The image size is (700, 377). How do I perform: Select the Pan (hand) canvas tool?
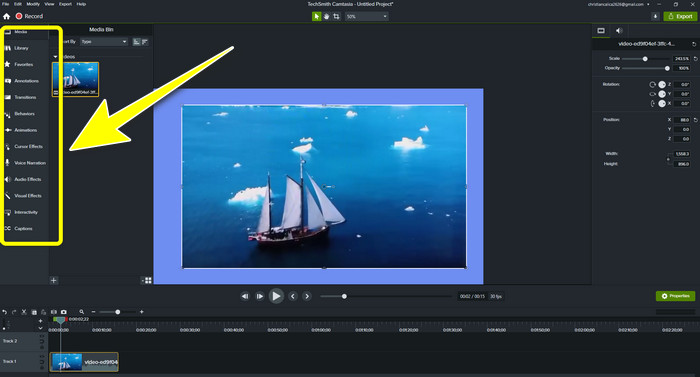326,16
